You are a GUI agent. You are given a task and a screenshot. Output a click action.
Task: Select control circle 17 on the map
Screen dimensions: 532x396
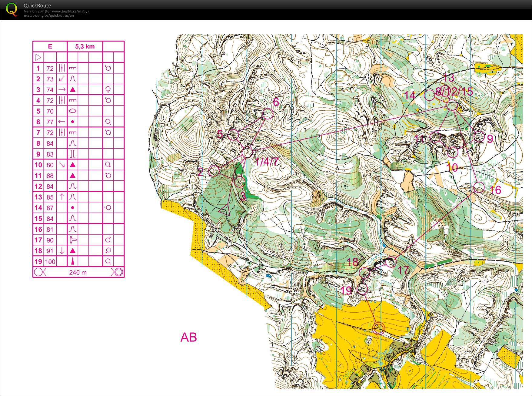391,262
